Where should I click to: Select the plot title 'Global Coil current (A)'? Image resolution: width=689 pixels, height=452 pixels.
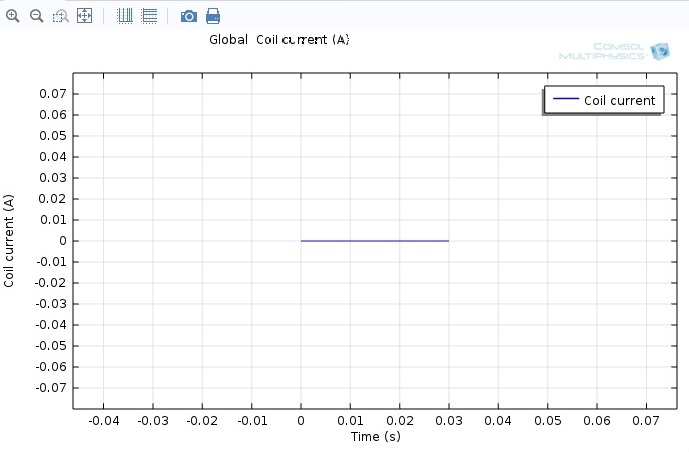point(279,40)
